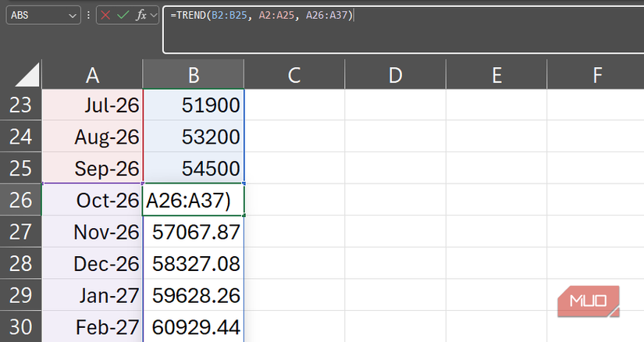Select column D header
Image resolution: width=644 pixels, height=342 pixels.
tap(395, 75)
